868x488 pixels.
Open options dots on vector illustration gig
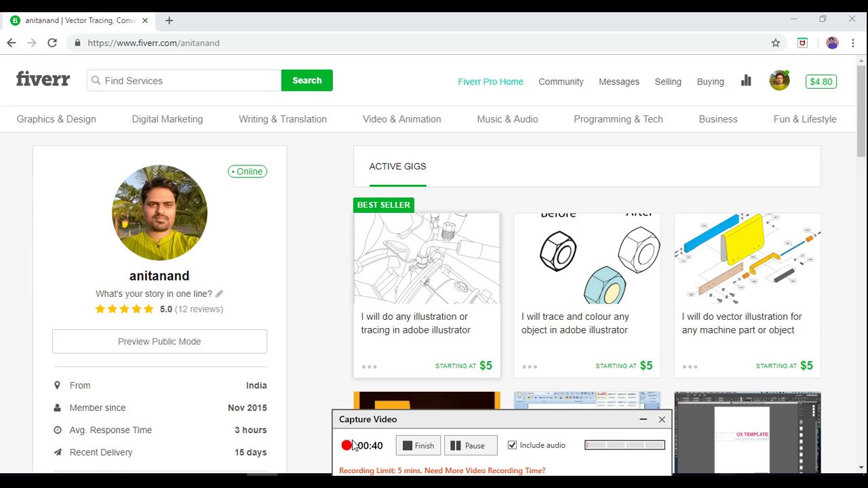pyautogui.click(x=690, y=367)
